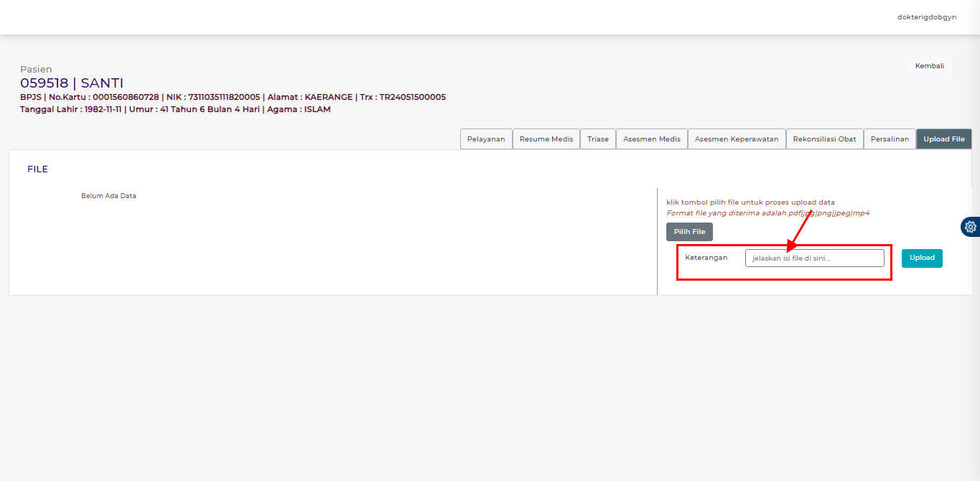The height and width of the screenshot is (481, 980).
Task: Click the accepted file format hint text
Action: [767, 213]
